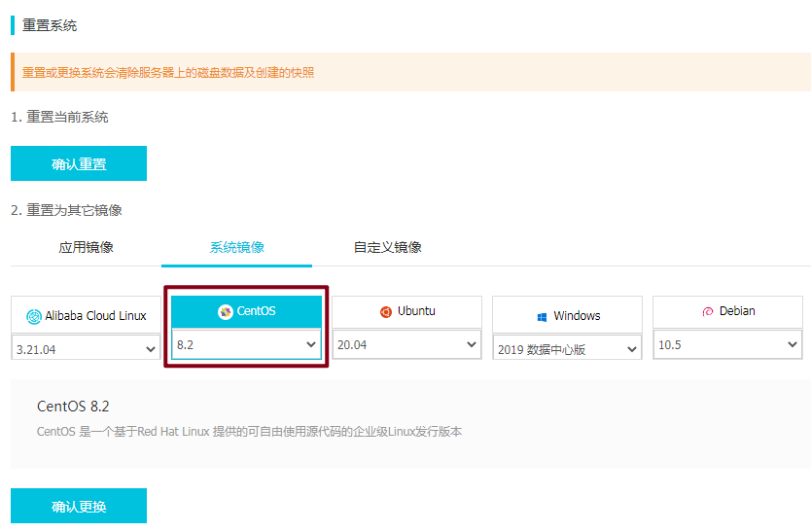Switch to the 自定义镜像 tab
811x532 pixels.
tap(387, 247)
